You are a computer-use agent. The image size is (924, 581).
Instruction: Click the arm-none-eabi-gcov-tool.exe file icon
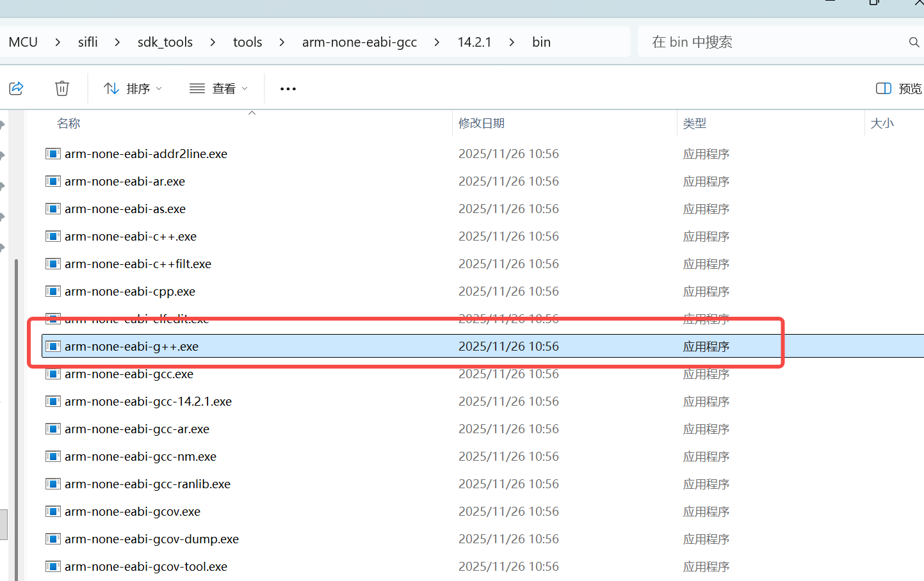[53, 567]
